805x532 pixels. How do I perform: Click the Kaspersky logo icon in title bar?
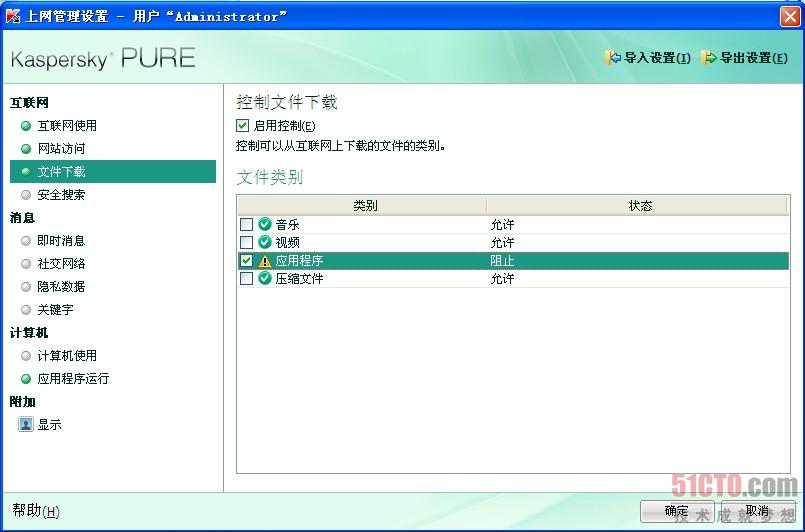click(x=13, y=15)
